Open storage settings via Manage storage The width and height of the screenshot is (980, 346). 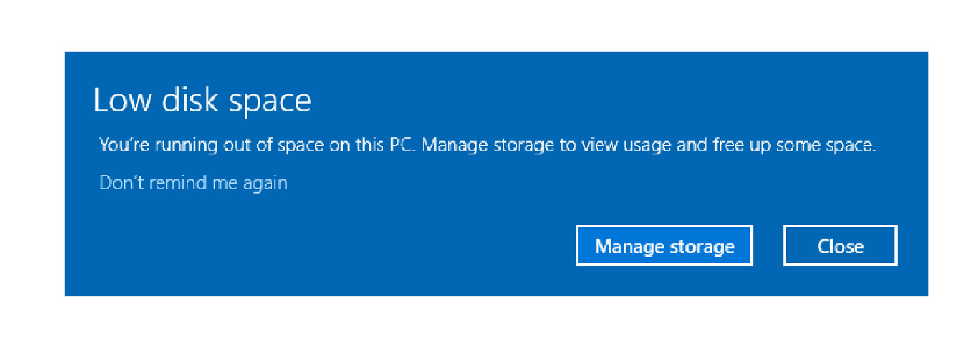click(664, 246)
